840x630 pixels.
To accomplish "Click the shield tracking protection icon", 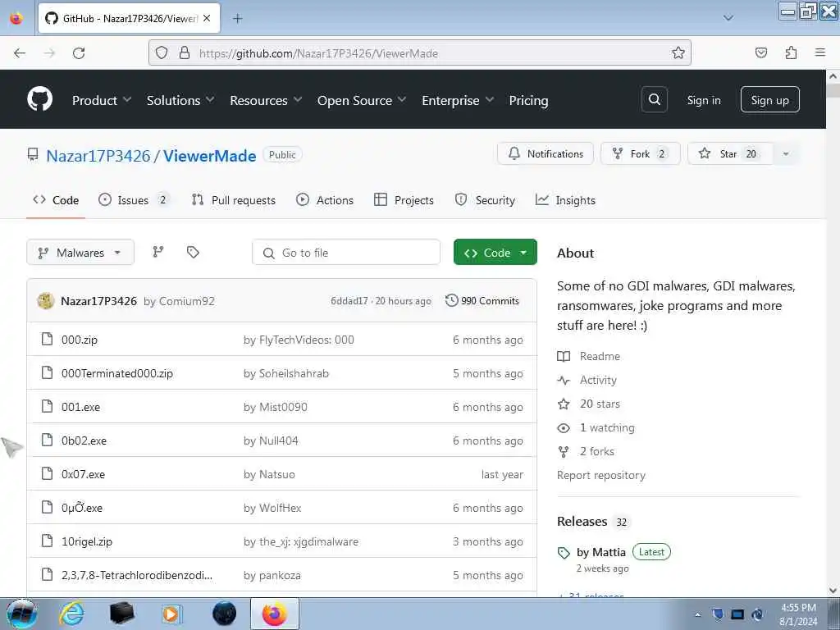I will [x=162, y=52].
